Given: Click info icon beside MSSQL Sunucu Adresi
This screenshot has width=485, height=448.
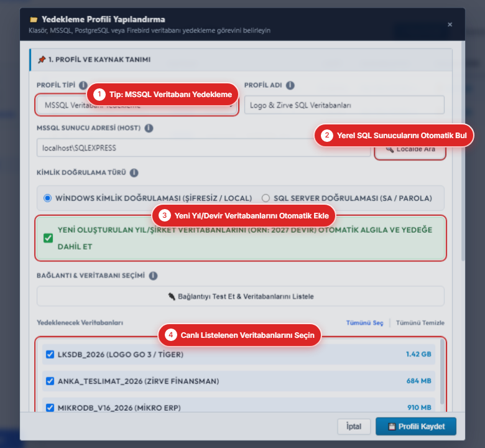Looking at the screenshot, I should (149, 128).
